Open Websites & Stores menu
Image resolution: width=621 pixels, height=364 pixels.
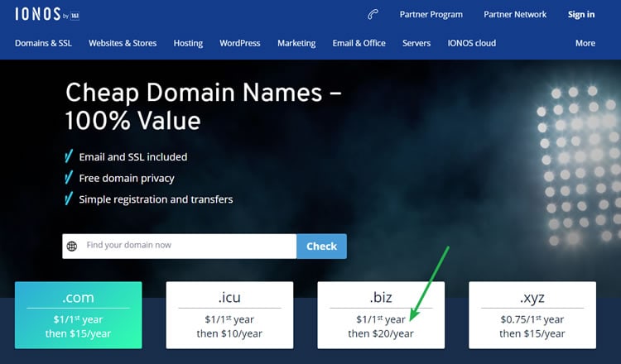(x=123, y=43)
